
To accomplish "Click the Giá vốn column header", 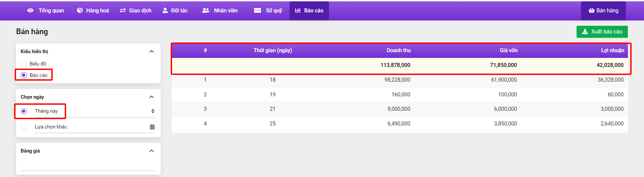I will tap(508, 51).
